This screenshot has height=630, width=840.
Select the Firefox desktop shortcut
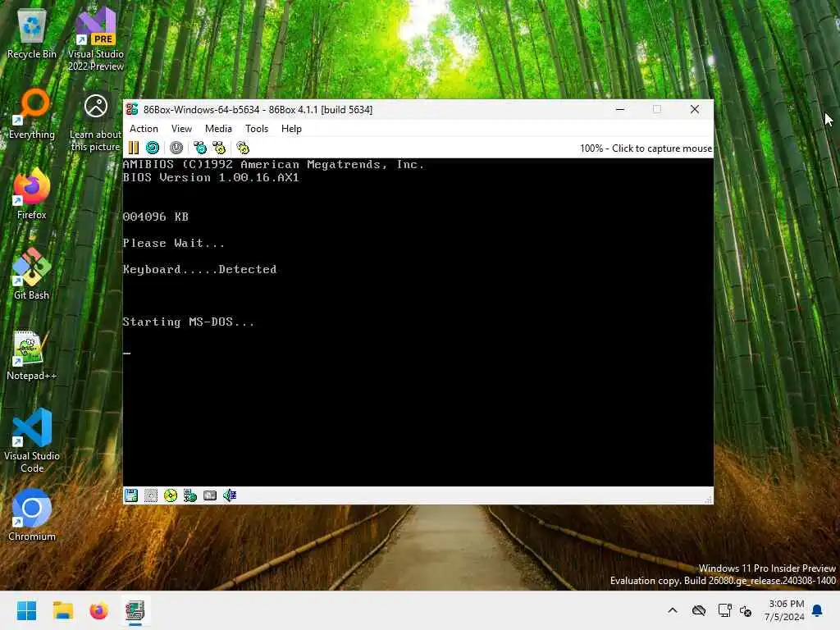32,194
